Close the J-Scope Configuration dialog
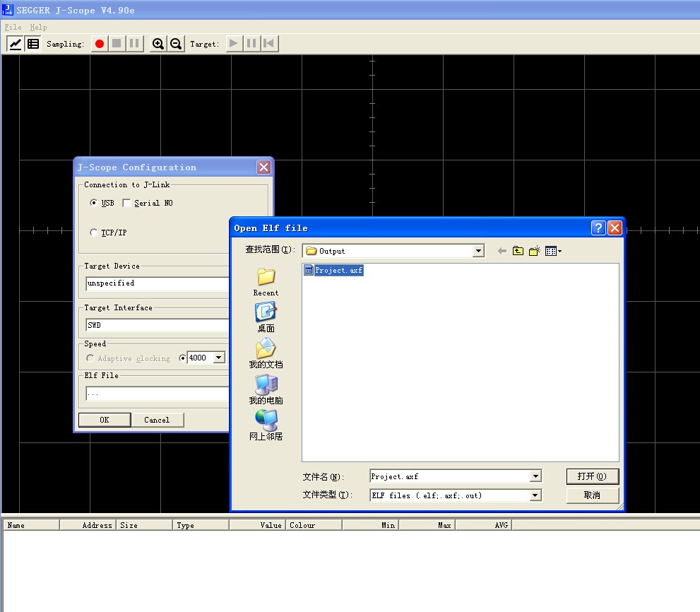 click(264, 167)
